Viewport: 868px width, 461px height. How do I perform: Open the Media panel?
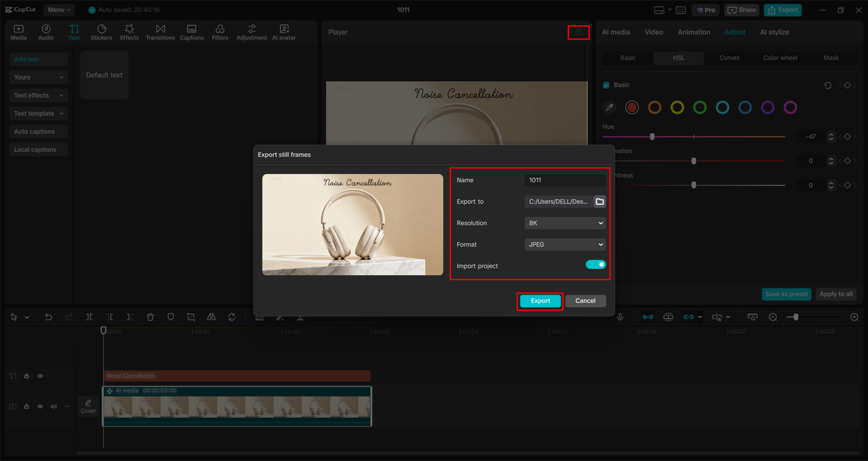tap(18, 32)
